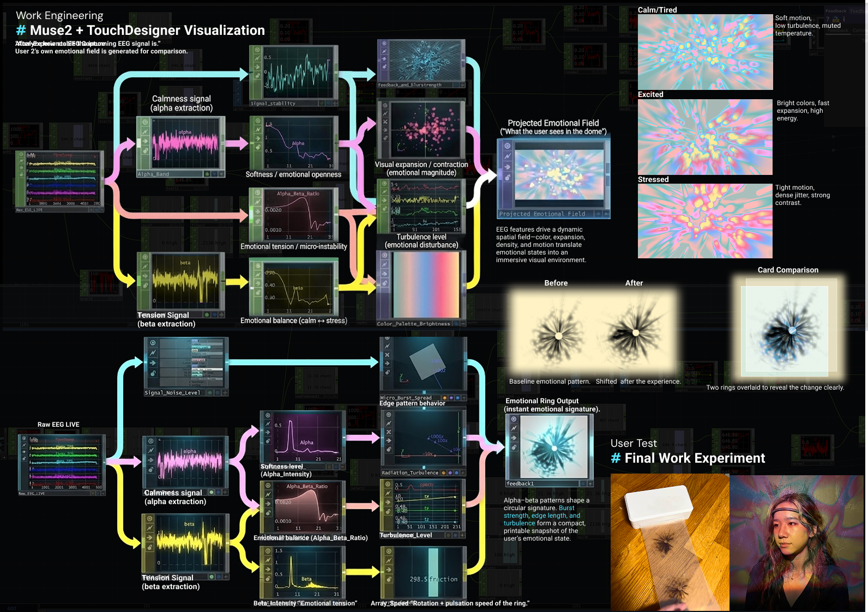Expand plus flag on lower Tension Signal node
868x612 pixels.
click(x=225, y=577)
